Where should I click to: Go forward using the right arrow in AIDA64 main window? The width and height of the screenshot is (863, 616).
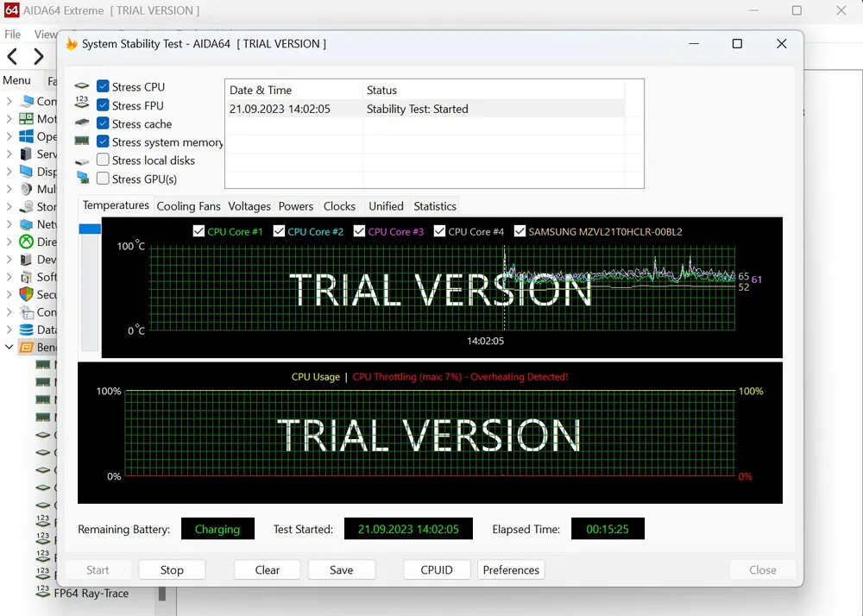[x=38, y=56]
